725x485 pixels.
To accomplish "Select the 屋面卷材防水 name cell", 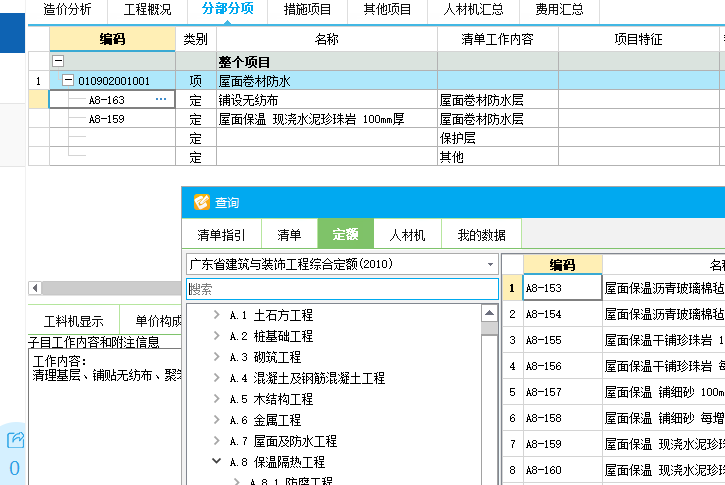I will 327,81.
